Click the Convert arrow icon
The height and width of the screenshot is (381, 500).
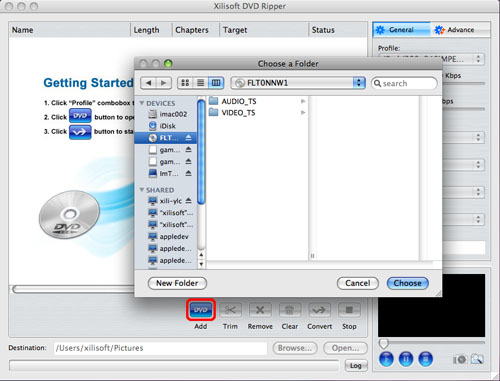(x=319, y=310)
